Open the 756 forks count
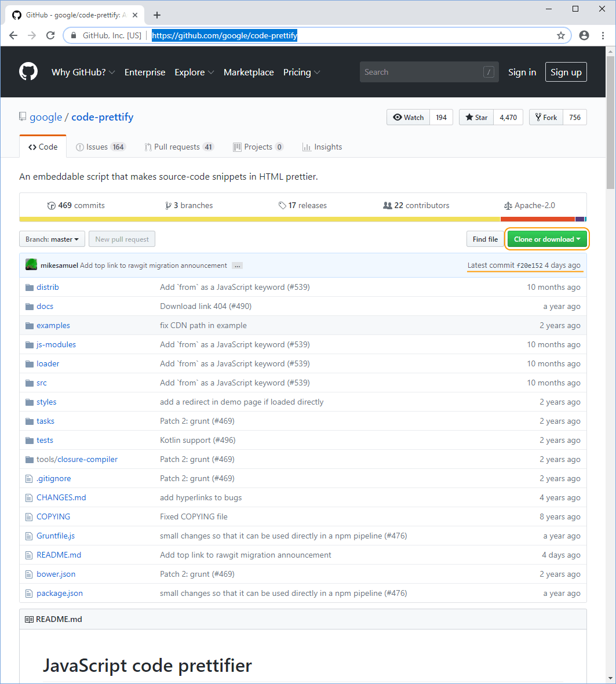This screenshot has width=616, height=684. 575,117
